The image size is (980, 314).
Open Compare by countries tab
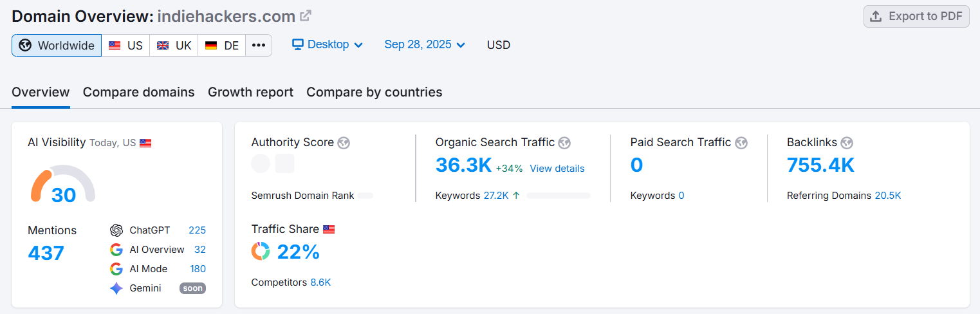point(374,92)
